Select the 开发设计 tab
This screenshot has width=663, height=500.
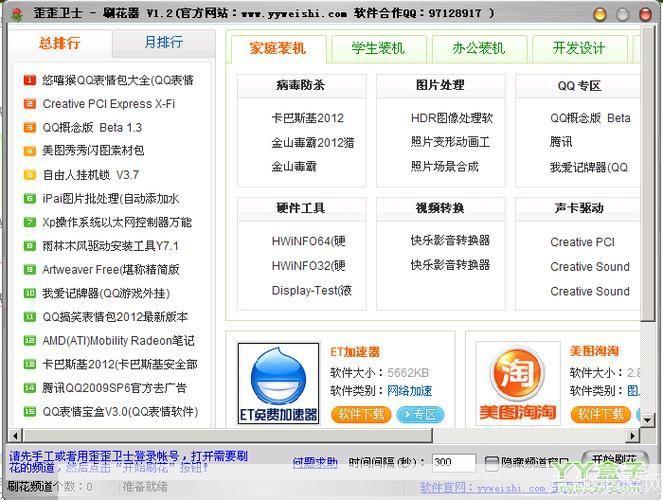(579, 48)
